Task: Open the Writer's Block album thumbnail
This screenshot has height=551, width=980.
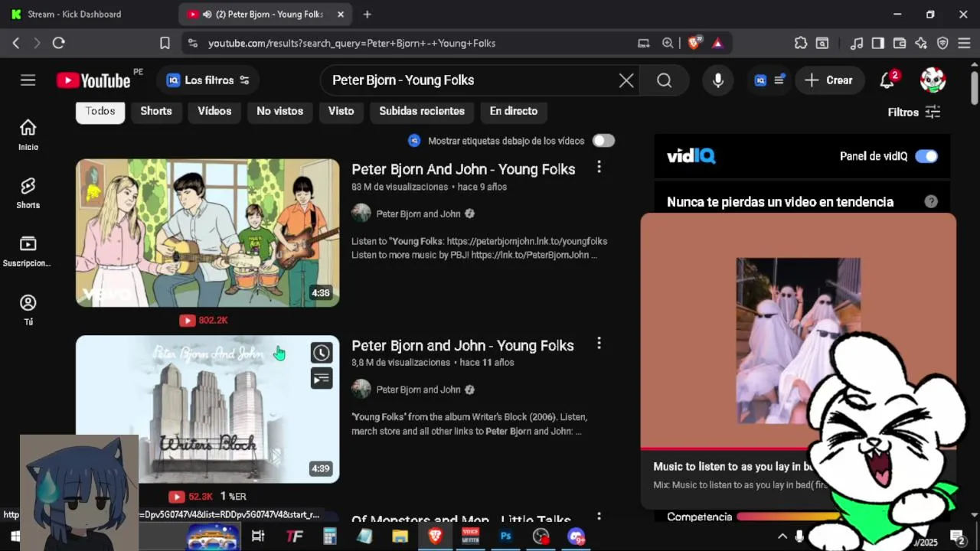Action: pos(207,409)
